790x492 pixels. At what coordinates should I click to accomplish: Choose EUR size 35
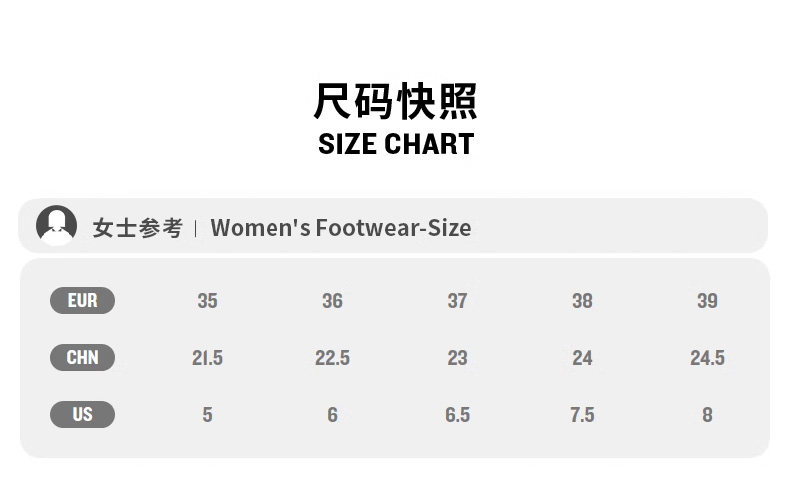207,301
